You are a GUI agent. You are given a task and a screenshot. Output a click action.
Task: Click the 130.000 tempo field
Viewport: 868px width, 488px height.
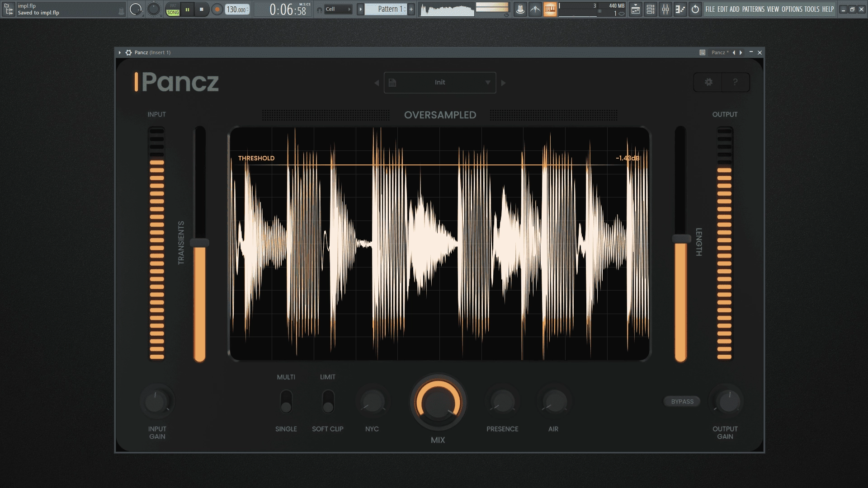click(x=237, y=9)
